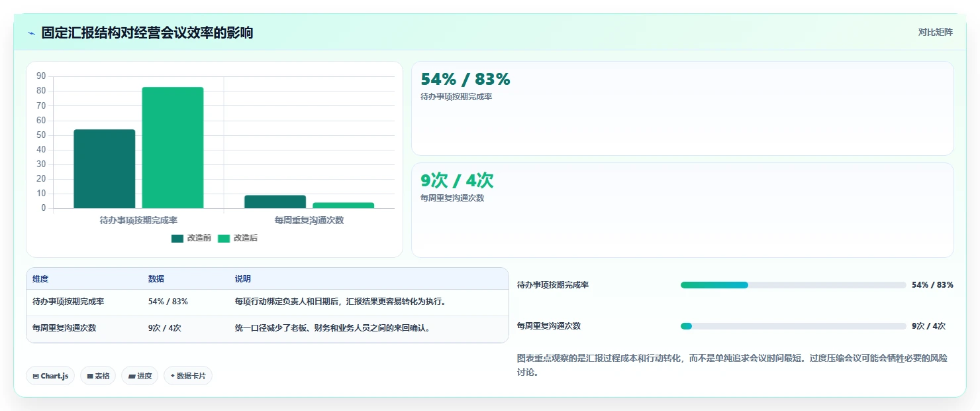Click the 进度 chip
The image size is (980, 411).
[x=140, y=376]
